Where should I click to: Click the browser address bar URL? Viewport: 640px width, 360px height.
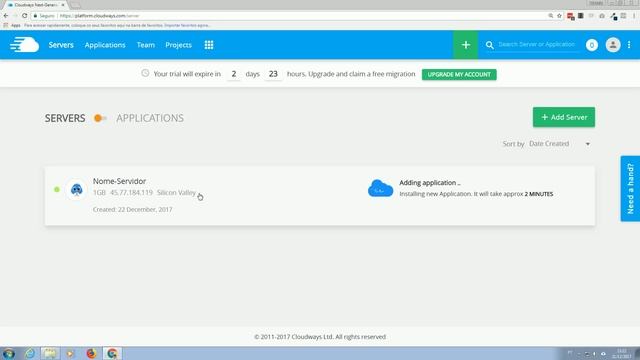point(99,16)
